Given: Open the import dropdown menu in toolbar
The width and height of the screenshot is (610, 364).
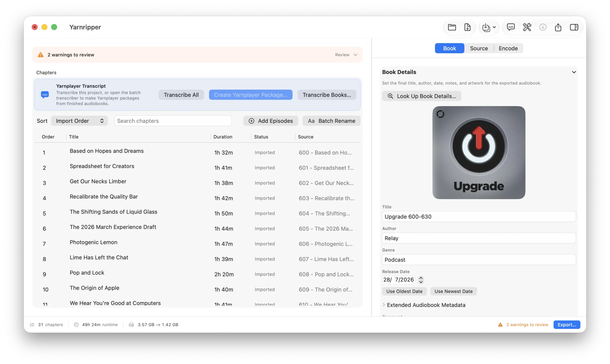Looking at the screenshot, I should pyautogui.click(x=489, y=27).
